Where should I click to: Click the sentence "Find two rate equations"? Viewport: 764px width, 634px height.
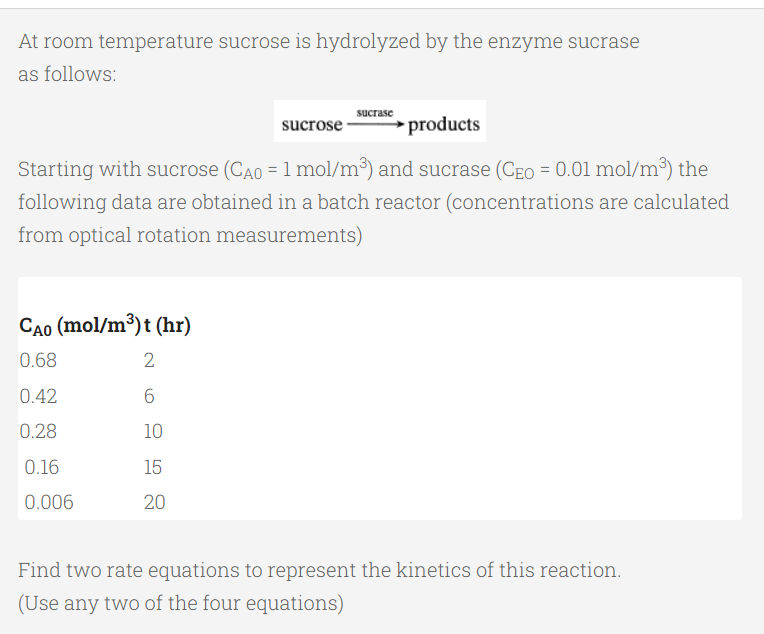click(x=319, y=570)
